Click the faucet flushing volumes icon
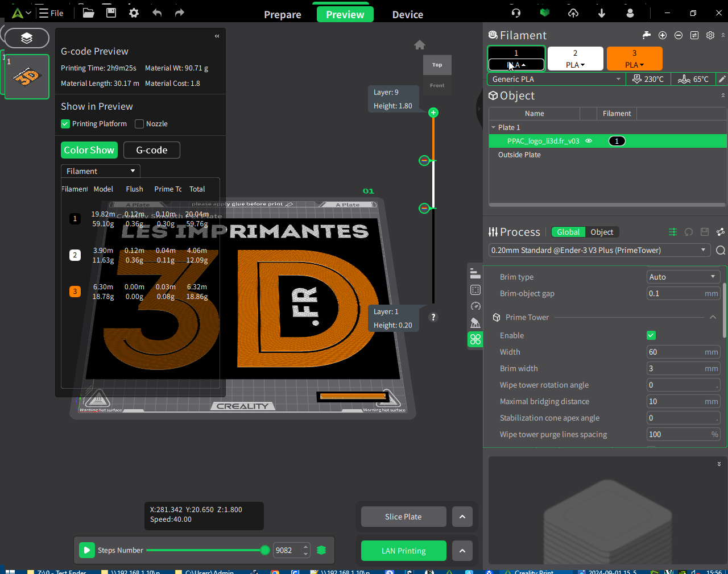 647,35
